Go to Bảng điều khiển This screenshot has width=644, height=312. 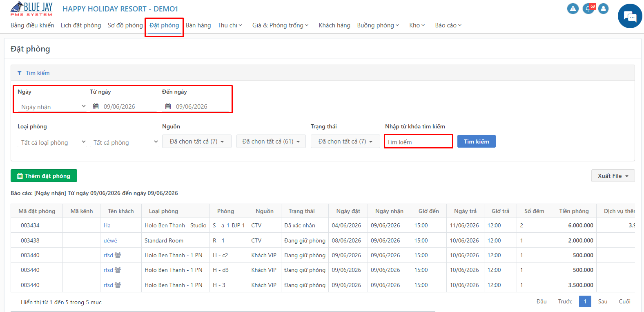pyautogui.click(x=32, y=25)
